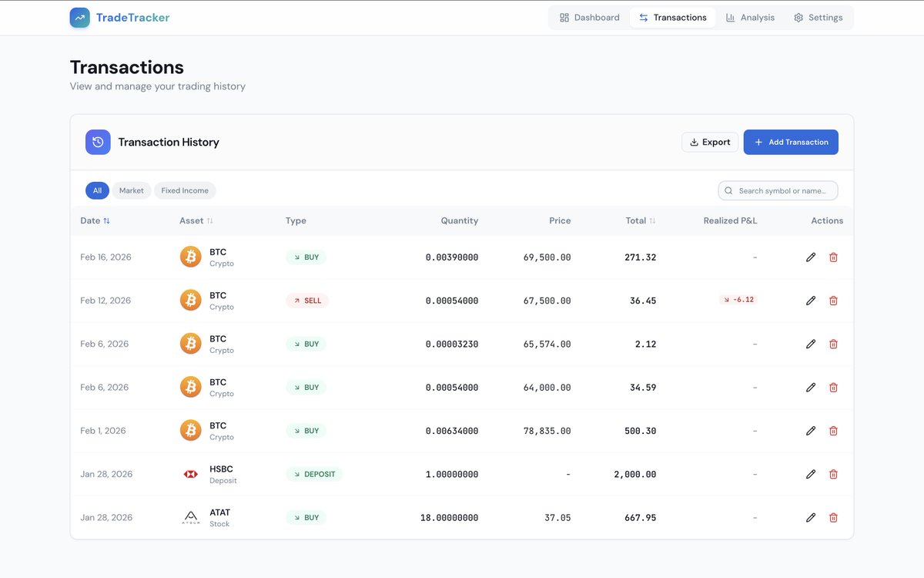Delete the Feb 12 BTC sell transaction
This screenshot has height=578, width=924.
point(833,301)
